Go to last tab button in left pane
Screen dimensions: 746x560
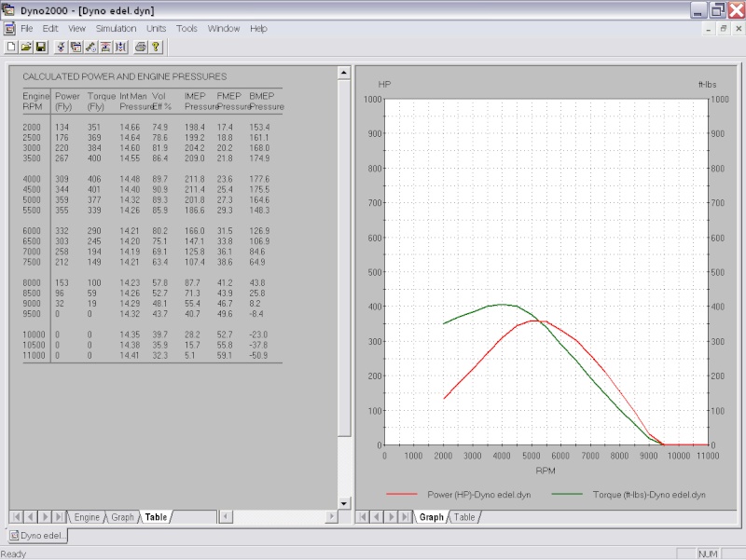(59, 517)
